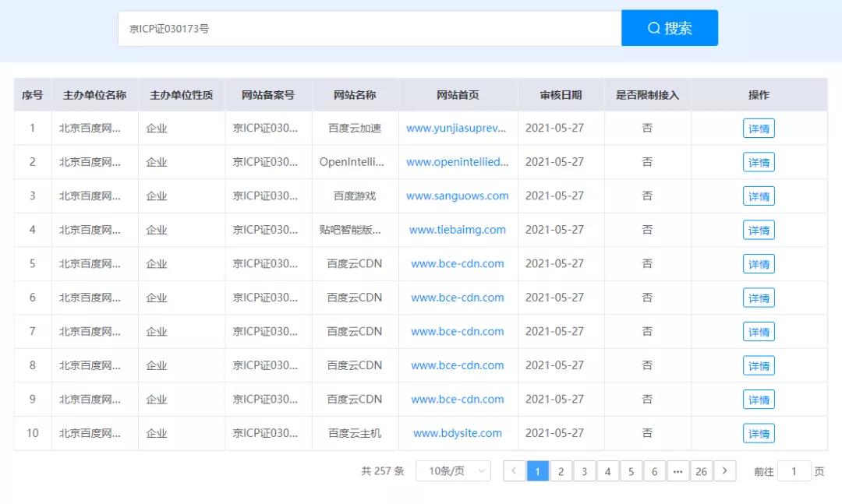Open www.bce-cdn.com link for row 5
The width and height of the screenshot is (842, 504).
[458, 263]
